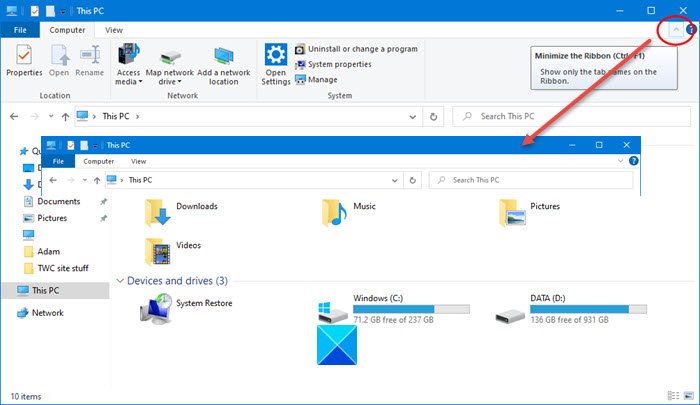Screen dimensions: 700x405
Task: Select the DATA (D:) drive
Action: (x=571, y=309)
